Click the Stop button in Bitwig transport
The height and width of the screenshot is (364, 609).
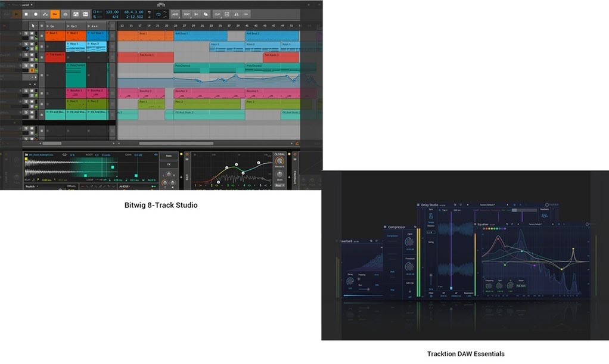point(26,14)
